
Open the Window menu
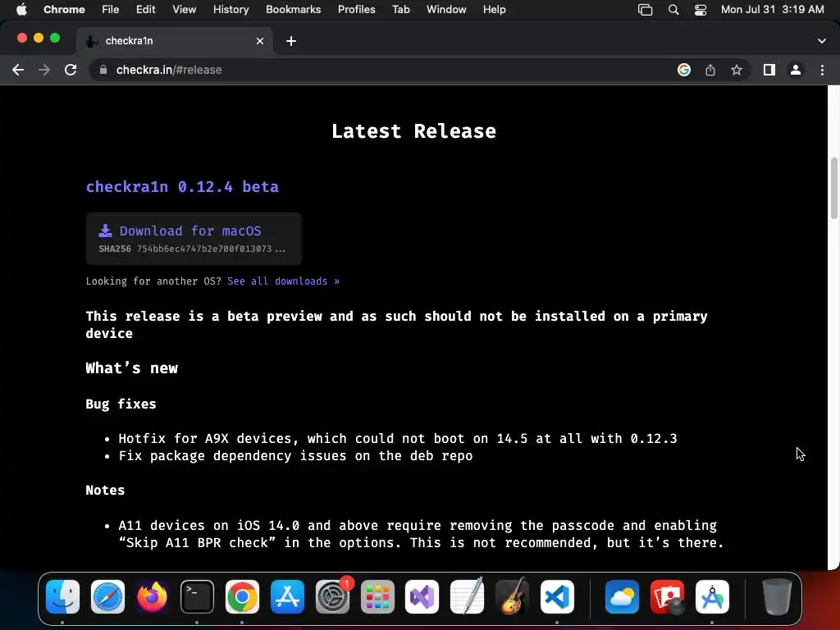click(x=446, y=10)
